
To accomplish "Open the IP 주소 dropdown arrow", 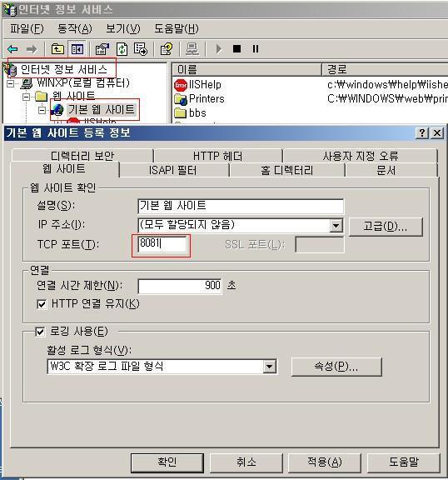I will (x=336, y=226).
